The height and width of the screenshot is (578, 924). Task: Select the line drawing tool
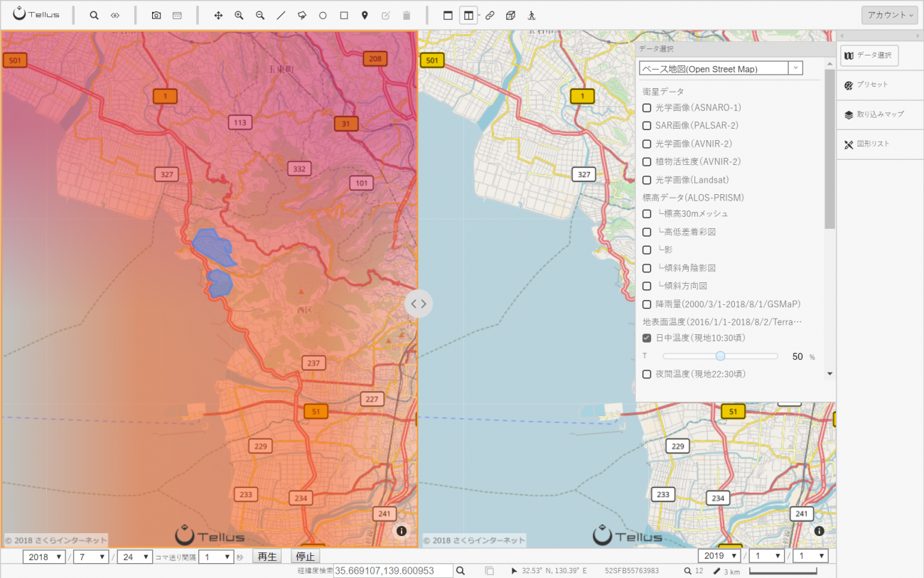281,15
